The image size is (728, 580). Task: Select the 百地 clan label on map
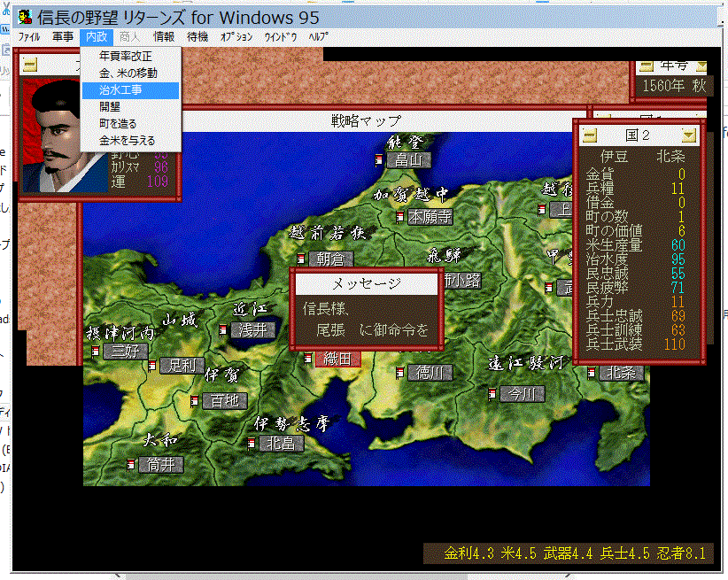[x=225, y=401]
